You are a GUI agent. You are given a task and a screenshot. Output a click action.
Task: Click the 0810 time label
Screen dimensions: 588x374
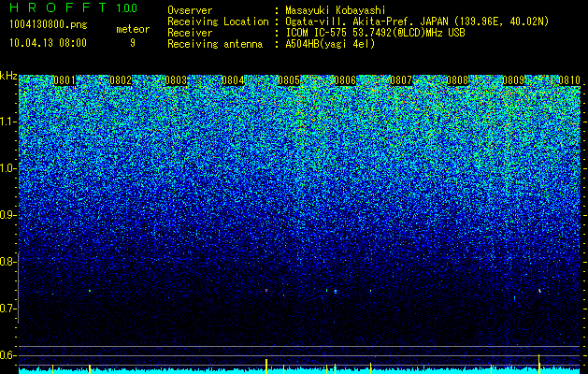click(x=569, y=80)
